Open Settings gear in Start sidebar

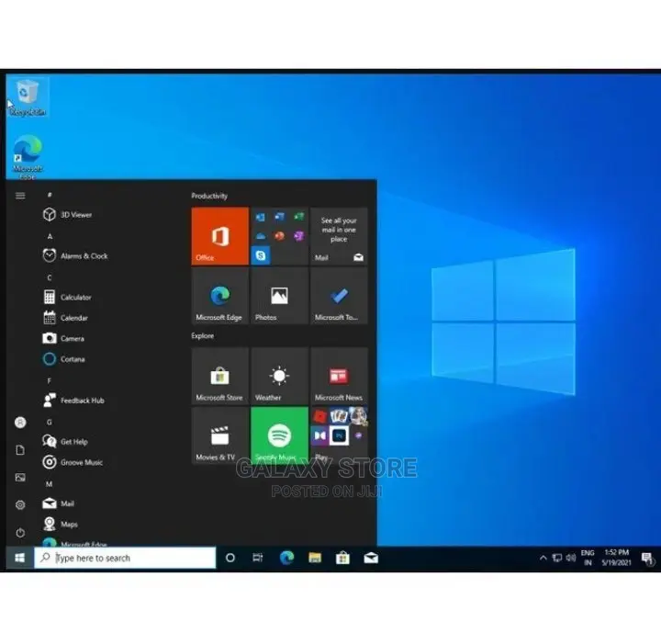tap(20, 505)
